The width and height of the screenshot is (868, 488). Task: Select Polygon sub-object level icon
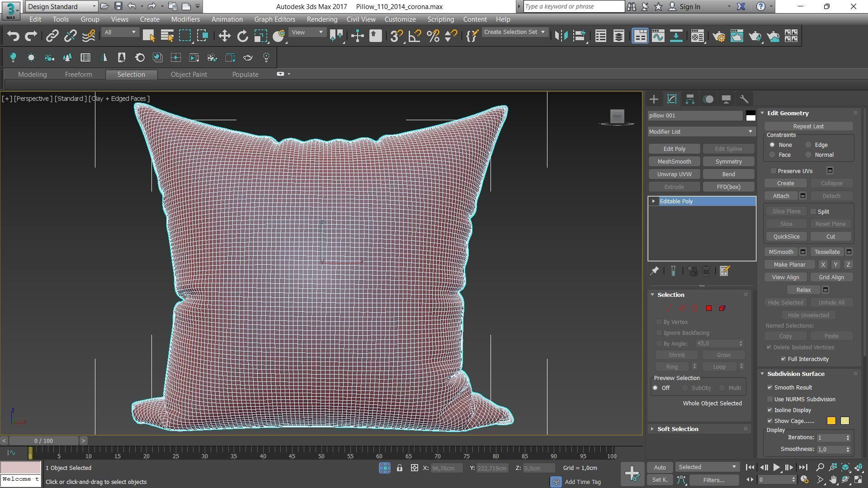pos(709,308)
